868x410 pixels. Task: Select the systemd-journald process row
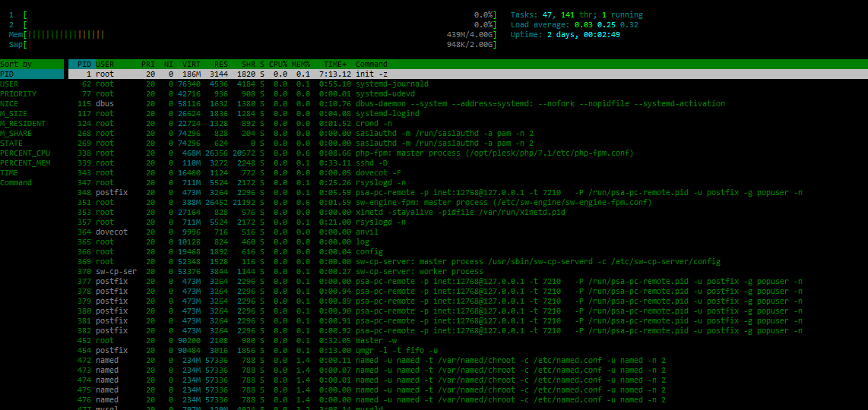coord(391,84)
